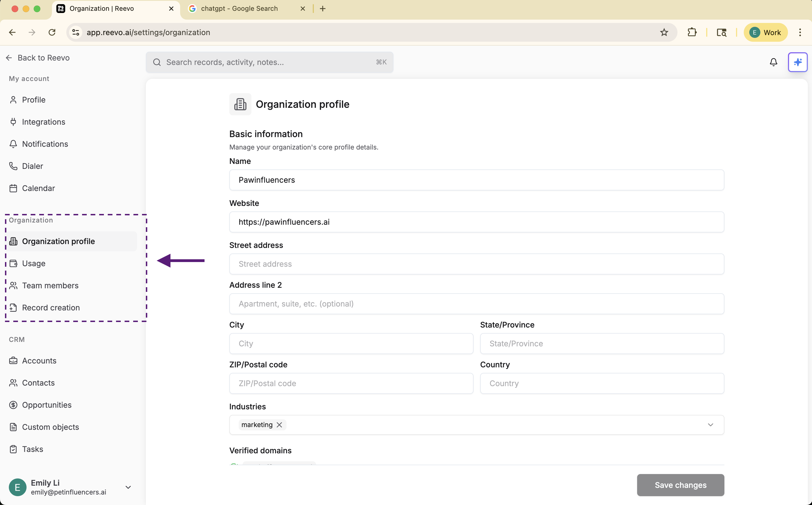Viewport: 812px width, 505px height.
Task: Expand the Industries dropdown chevron
Action: click(x=710, y=425)
